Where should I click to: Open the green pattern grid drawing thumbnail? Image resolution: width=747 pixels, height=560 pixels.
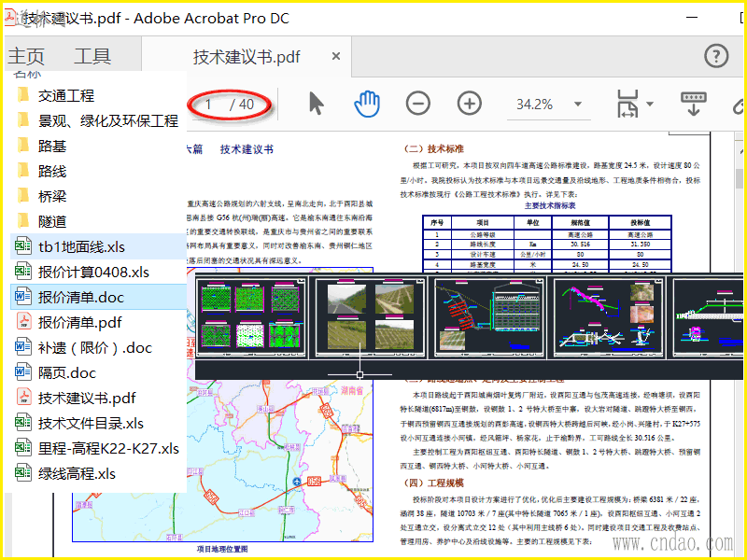click(x=250, y=317)
